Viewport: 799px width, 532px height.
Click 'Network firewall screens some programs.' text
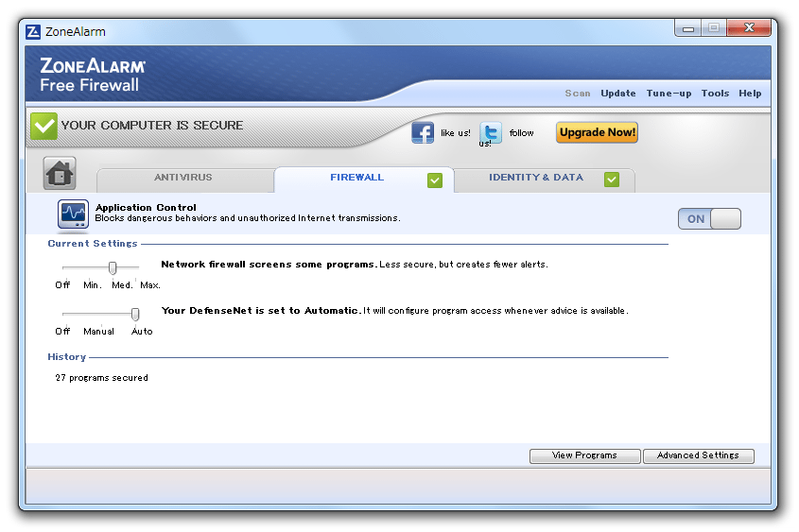tap(269, 265)
